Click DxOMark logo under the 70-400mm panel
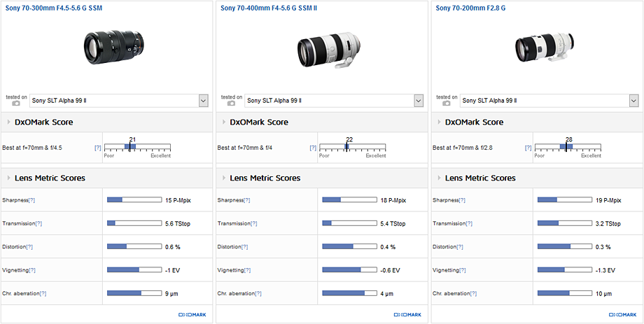 pyautogui.click(x=407, y=315)
